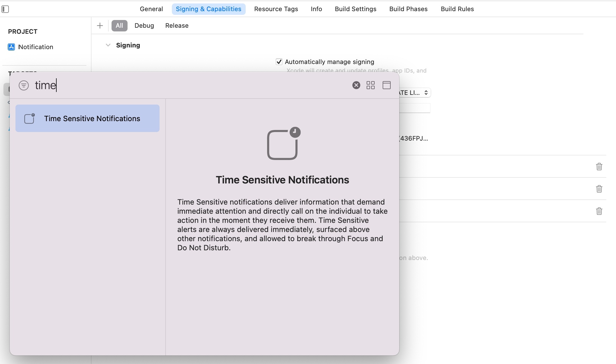
Task: Select the Debug configuration filter
Action: coord(144,26)
